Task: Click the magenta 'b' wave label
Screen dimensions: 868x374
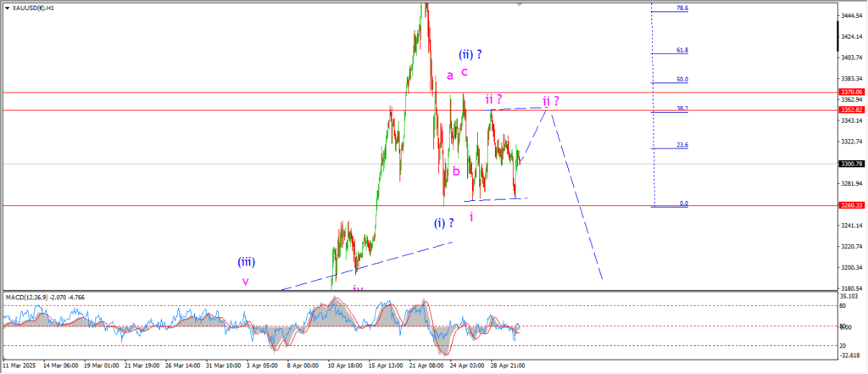Action: (456, 171)
